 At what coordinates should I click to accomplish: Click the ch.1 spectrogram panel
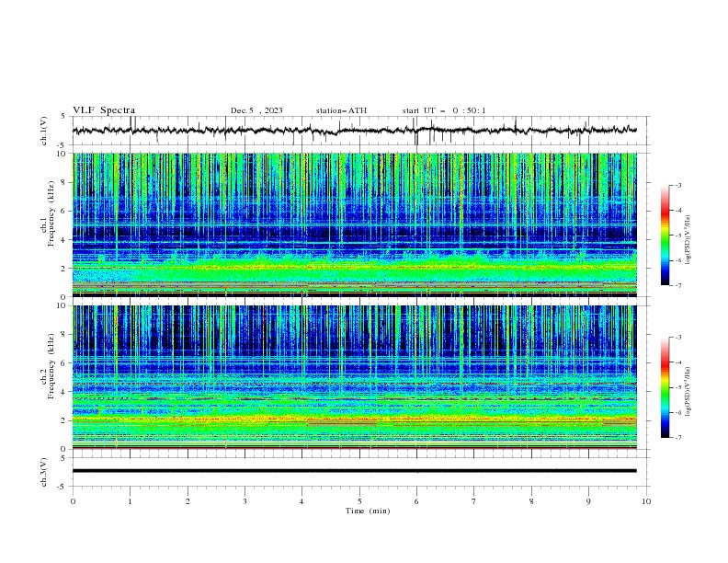point(354,224)
